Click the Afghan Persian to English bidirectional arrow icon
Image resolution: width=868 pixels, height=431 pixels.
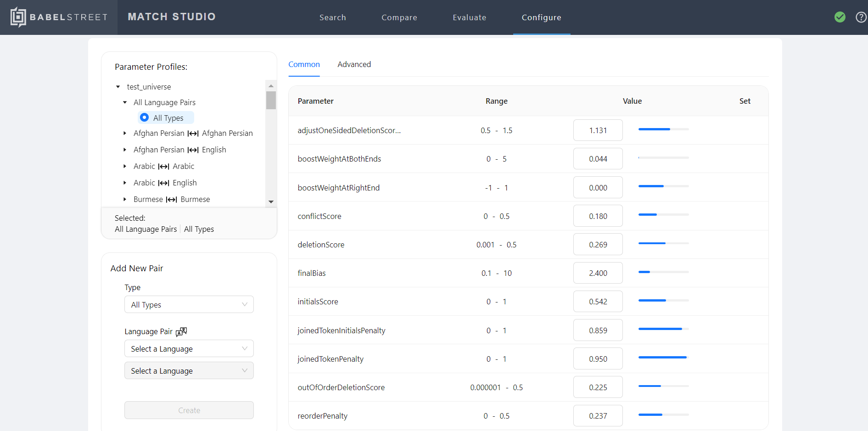193,150
